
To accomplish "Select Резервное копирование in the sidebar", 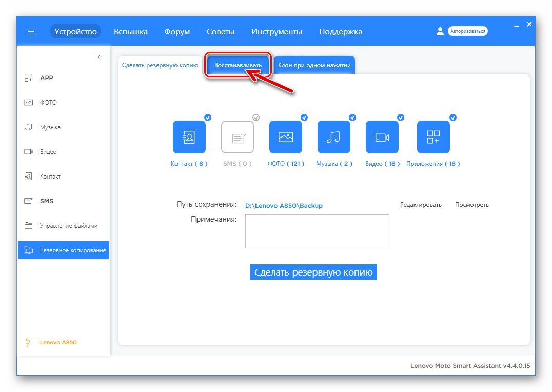I will (x=64, y=250).
